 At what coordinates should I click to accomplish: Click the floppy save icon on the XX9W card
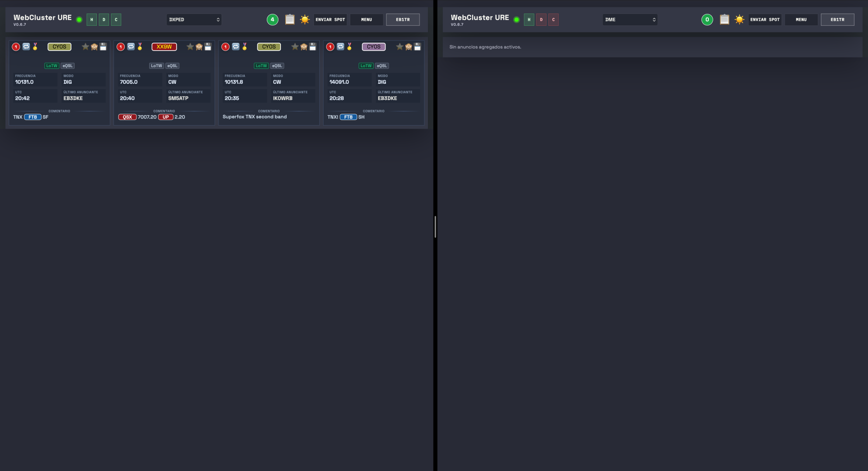coord(208,47)
